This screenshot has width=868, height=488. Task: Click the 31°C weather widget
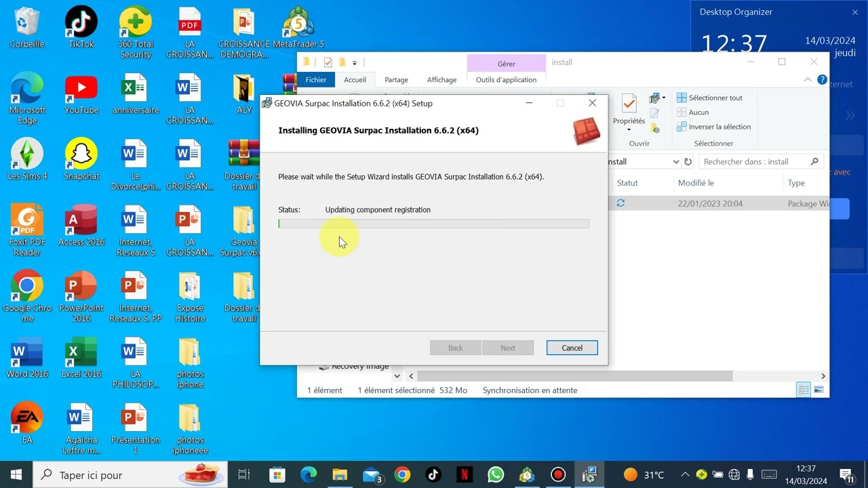pyautogui.click(x=644, y=474)
